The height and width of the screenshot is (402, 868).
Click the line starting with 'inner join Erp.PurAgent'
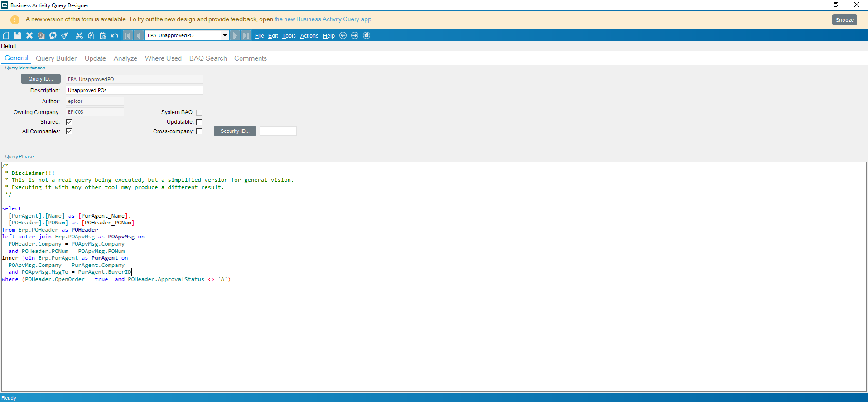tap(65, 258)
